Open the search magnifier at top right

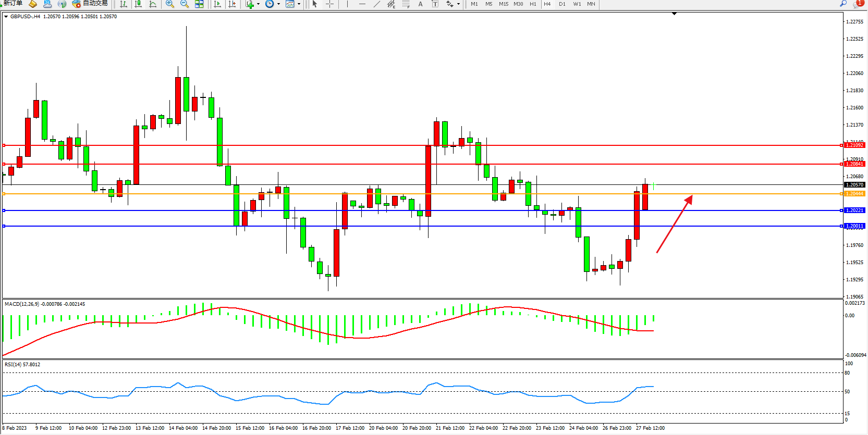[x=843, y=4]
